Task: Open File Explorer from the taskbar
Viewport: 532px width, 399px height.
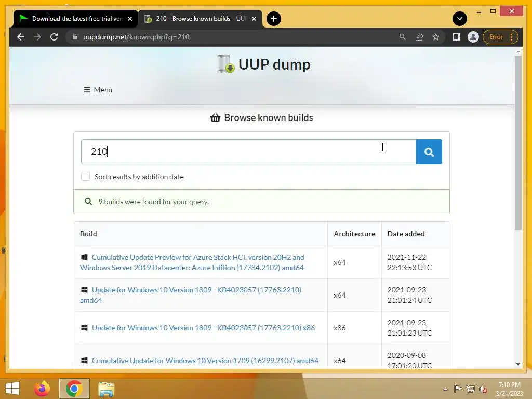Action: click(106, 389)
